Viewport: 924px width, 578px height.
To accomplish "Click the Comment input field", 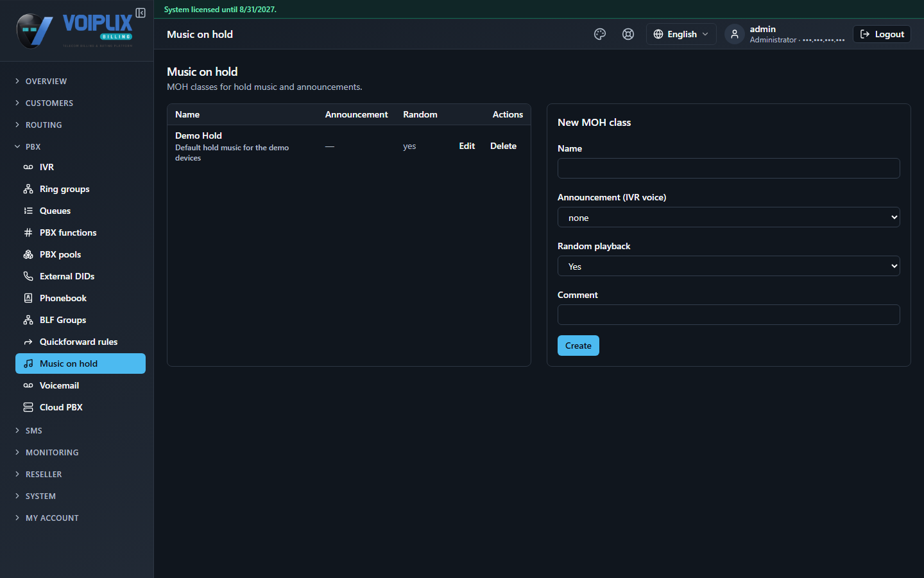I will pyautogui.click(x=728, y=315).
